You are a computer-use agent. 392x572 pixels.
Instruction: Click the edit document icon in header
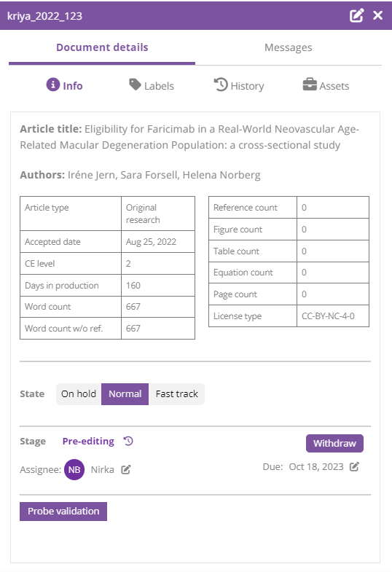pyautogui.click(x=356, y=15)
